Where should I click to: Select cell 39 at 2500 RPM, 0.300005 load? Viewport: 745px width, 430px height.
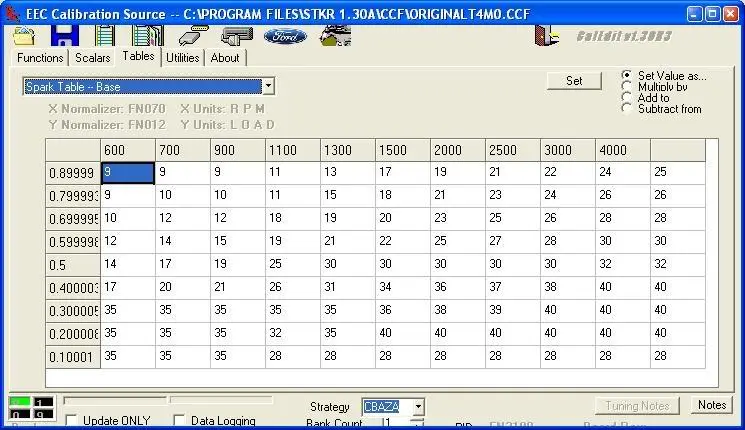coord(513,310)
